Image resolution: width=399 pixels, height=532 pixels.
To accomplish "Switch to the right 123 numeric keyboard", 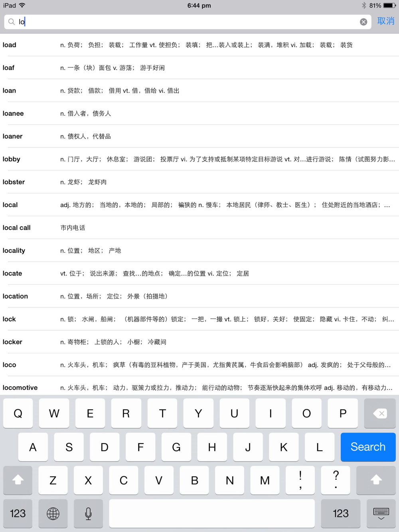I will tap(341, 514).
